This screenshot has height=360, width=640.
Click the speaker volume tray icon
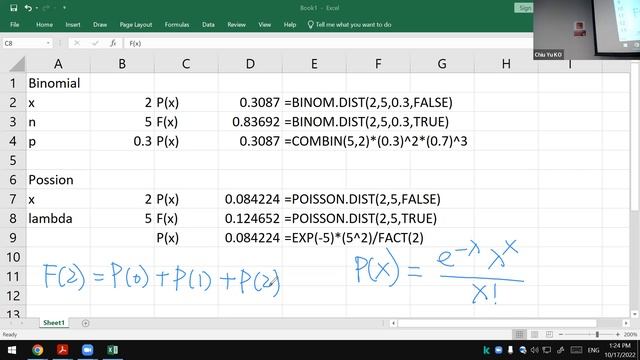[x=534, y=350]
